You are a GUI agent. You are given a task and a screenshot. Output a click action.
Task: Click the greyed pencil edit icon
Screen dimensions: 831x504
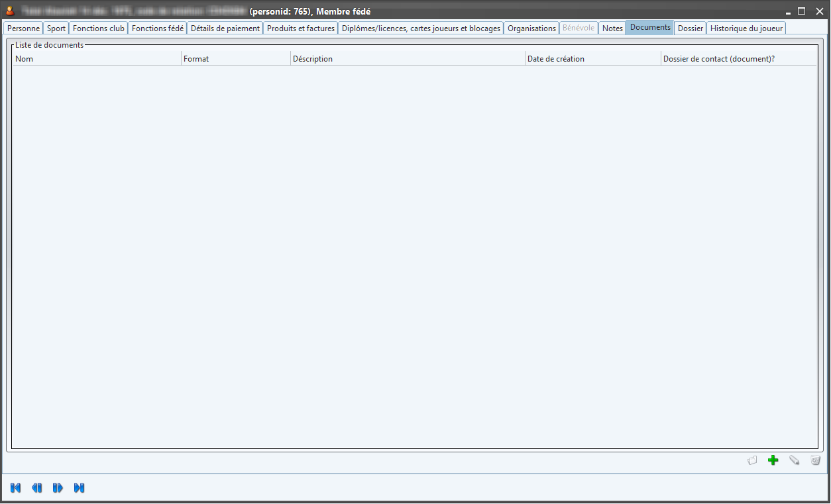794,460
